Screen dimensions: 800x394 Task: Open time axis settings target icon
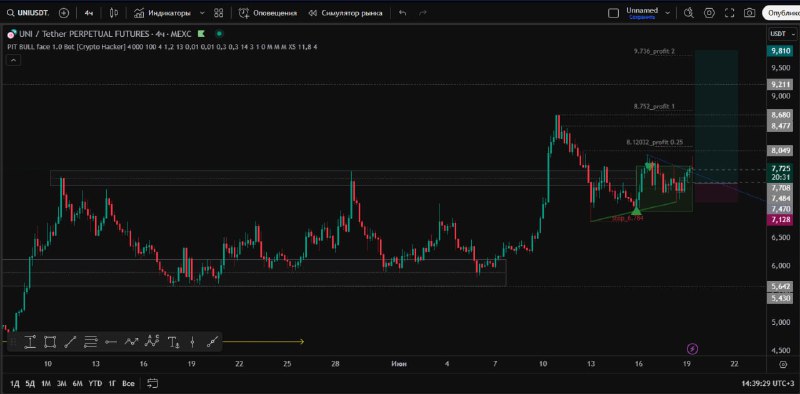[x=783, y=364]
